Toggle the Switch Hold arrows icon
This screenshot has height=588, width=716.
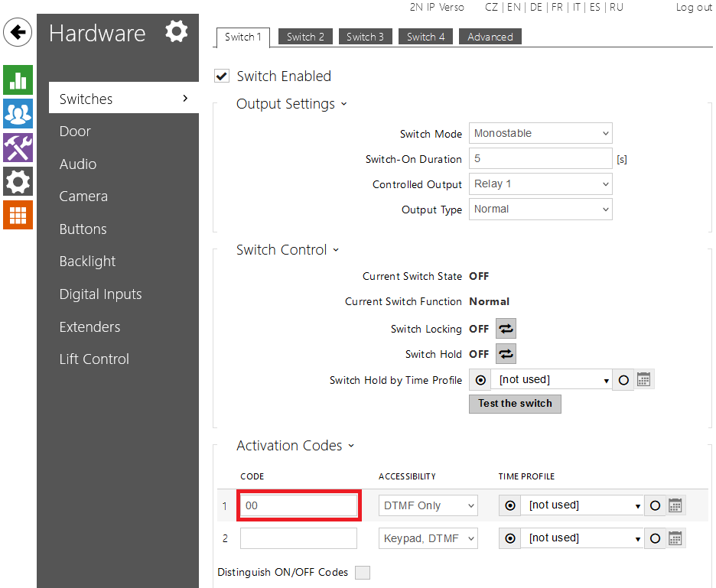pyautogui.click(x=506, y=354)
